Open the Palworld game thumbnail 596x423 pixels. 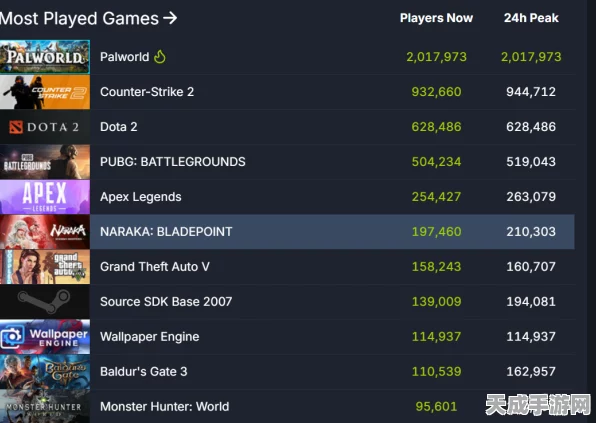tap(45, 57)
